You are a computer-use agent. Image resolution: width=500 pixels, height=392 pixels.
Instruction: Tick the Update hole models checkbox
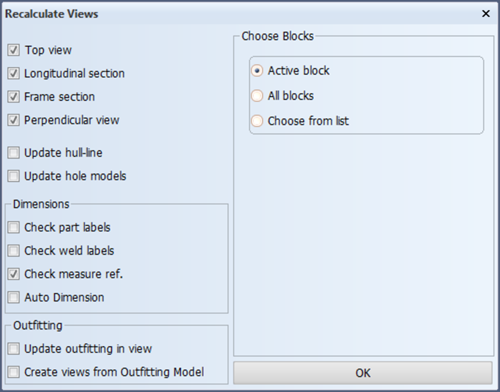(14, 176)
